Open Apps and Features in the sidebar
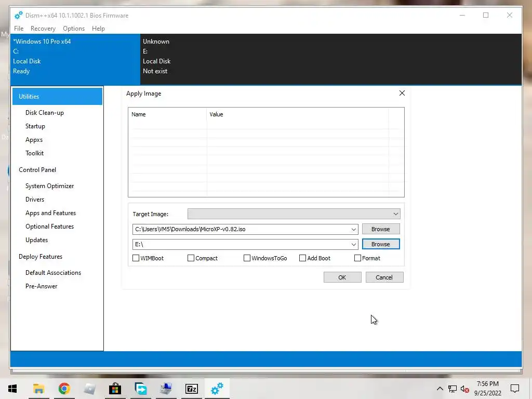This screenshot has height=399, width=532. [50, 213]
